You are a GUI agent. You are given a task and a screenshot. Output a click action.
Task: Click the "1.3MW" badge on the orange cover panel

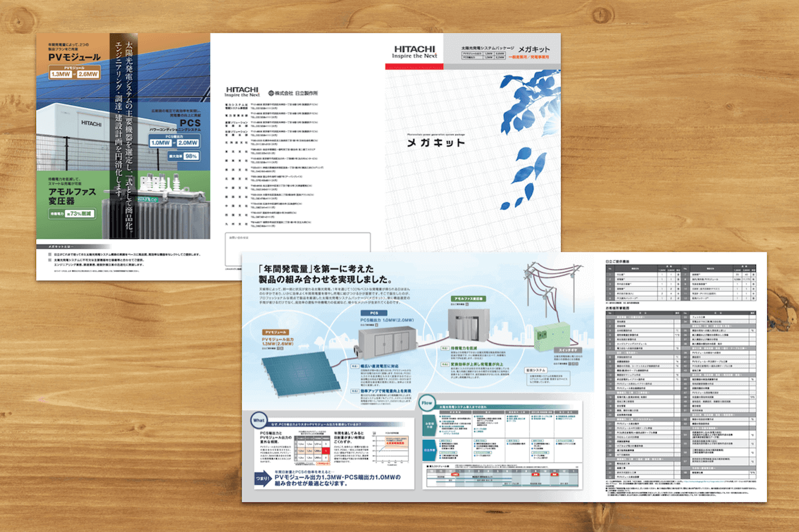click(61, 75)
